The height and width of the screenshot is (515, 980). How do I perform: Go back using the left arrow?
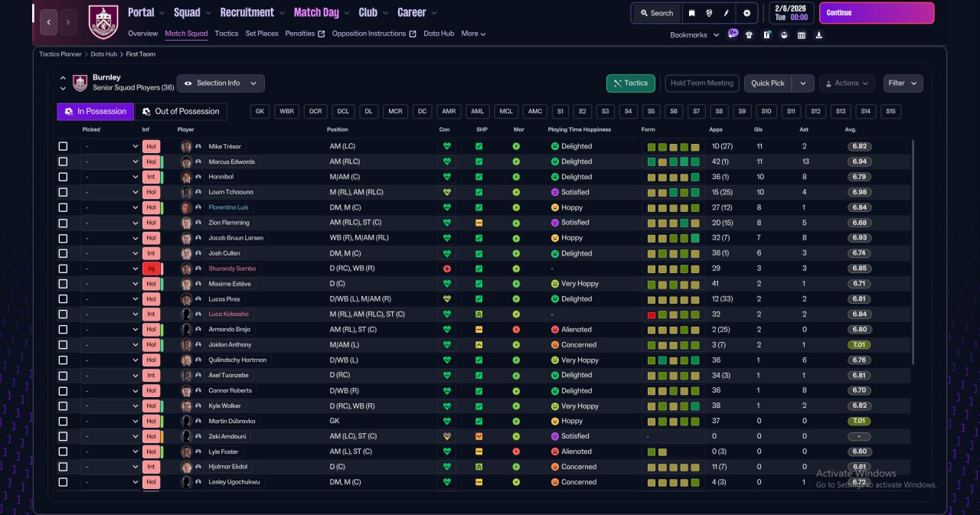click(x=48, y=22)
